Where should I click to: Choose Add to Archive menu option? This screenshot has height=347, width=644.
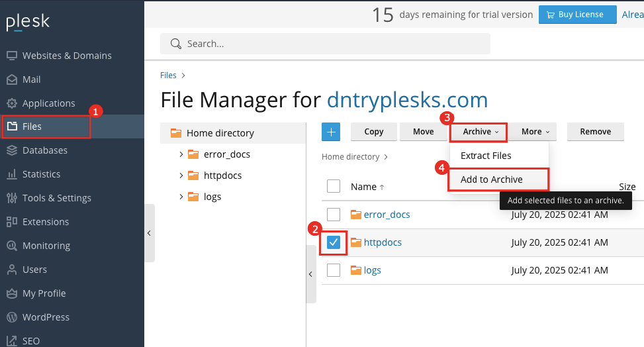pos(499,179)
